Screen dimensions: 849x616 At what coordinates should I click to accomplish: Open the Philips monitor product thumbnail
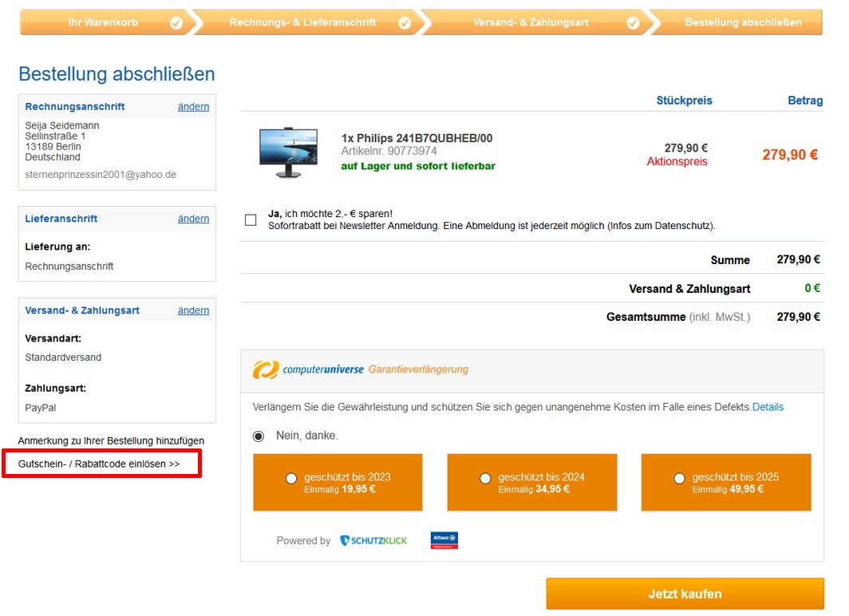(x=288, y=153)
